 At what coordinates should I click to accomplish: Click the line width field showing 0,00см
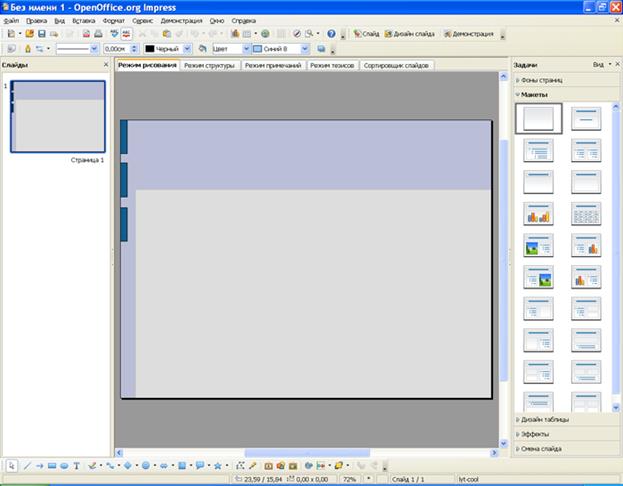[117, 49]
